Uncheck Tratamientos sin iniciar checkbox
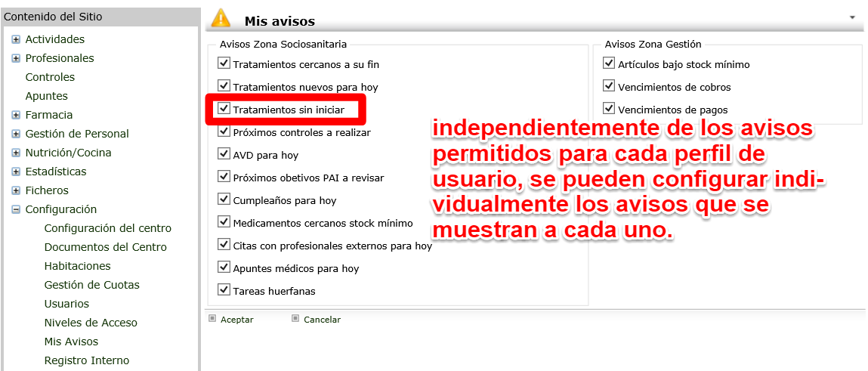 (x=224, y=109)
